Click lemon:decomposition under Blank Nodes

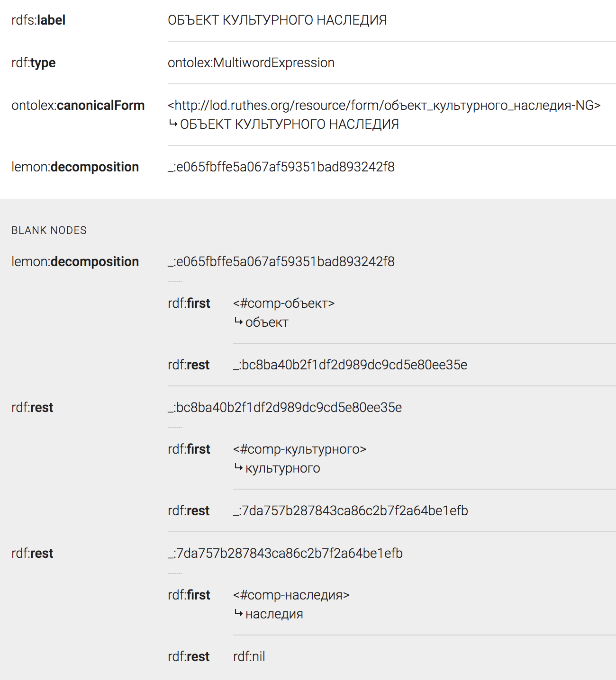(x=75, y=261)
